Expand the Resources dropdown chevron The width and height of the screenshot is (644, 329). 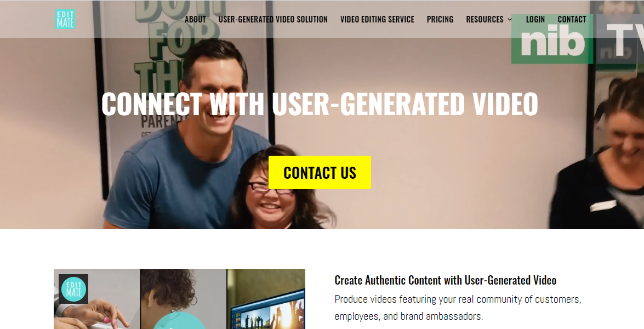(x=510, y=19)
